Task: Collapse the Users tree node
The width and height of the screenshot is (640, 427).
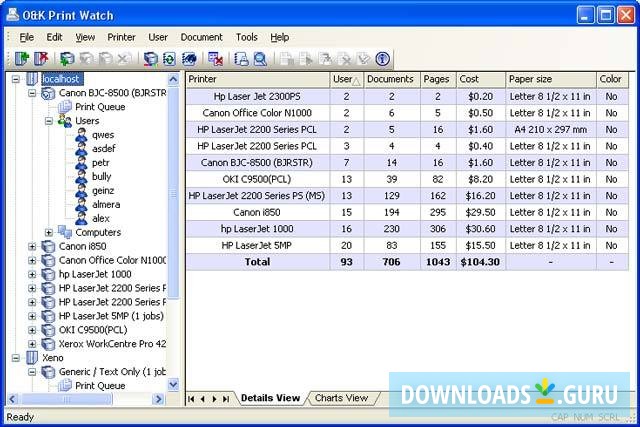Action: [48, 120]
